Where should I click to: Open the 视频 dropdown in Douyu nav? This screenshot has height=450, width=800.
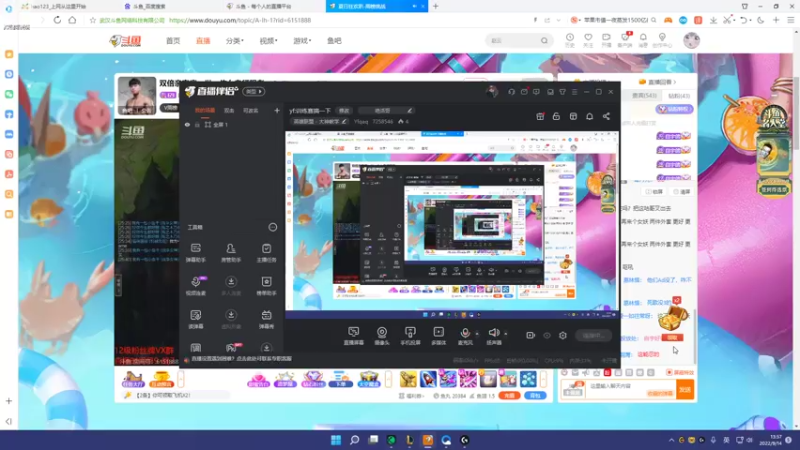coord(268,40)
